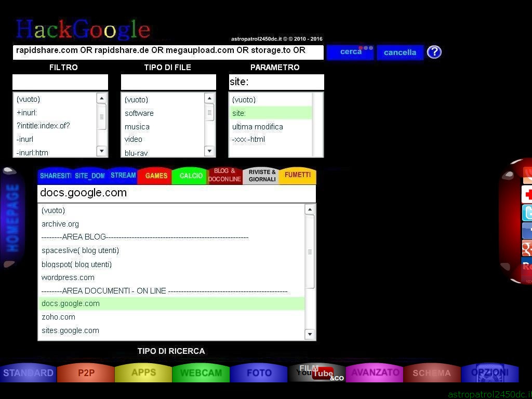Click the site list scroll-down arrow
The height and width of the screenshot is (399, 532).
[310, 335]
